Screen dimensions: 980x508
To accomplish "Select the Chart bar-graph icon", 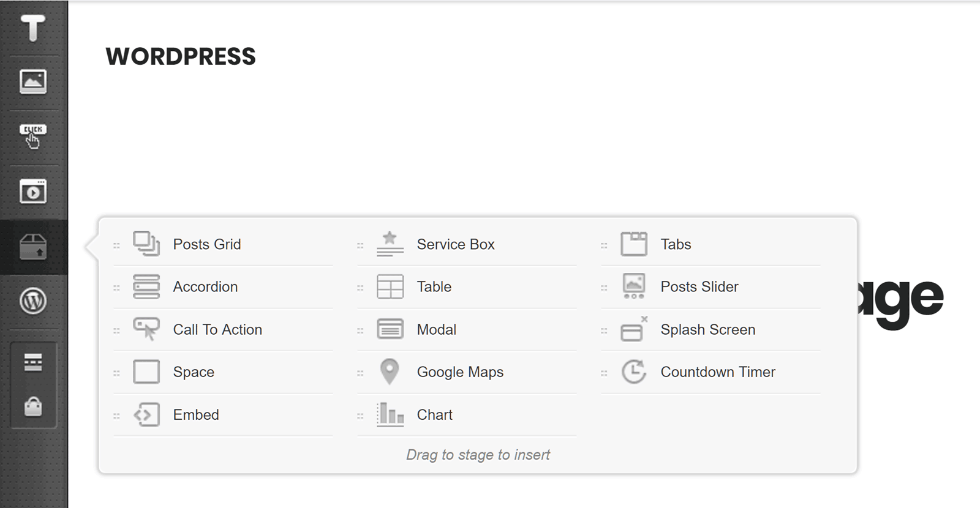I will click(390, 414).
